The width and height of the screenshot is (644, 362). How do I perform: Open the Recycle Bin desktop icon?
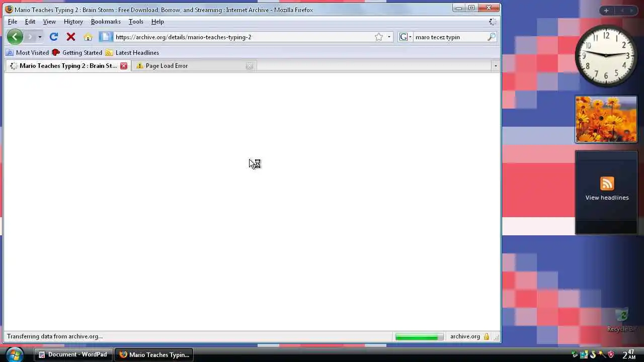623,320
